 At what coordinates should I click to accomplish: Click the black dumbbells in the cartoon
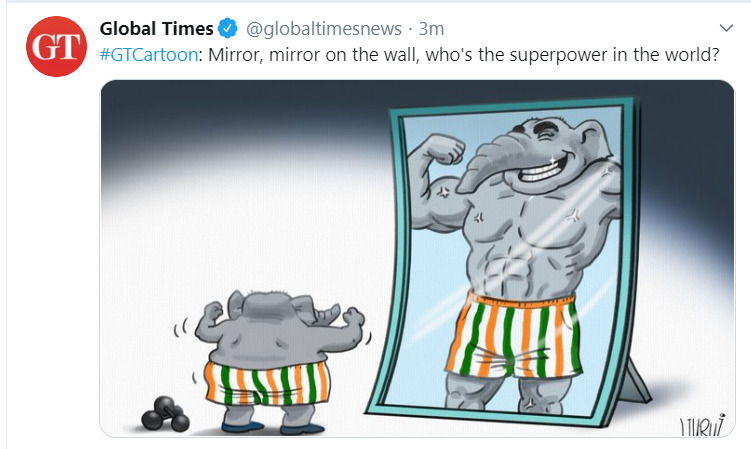[x=166, y=413]
